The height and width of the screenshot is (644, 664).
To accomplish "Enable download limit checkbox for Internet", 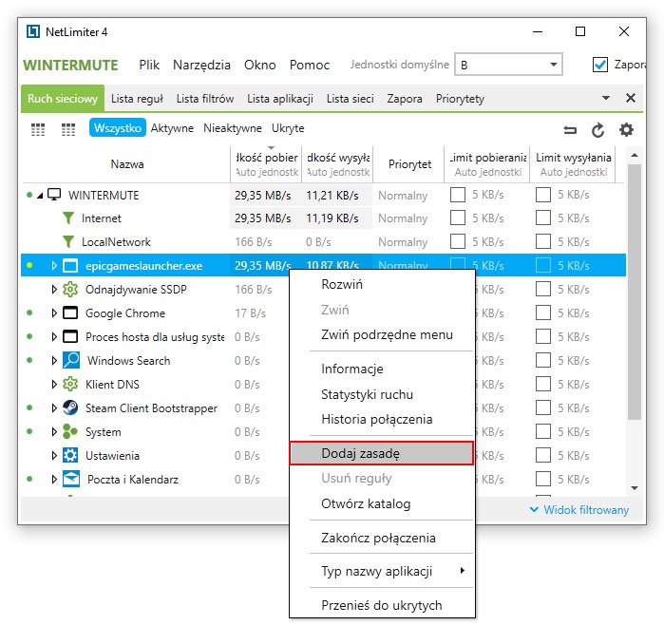I will tap(458, 218).
